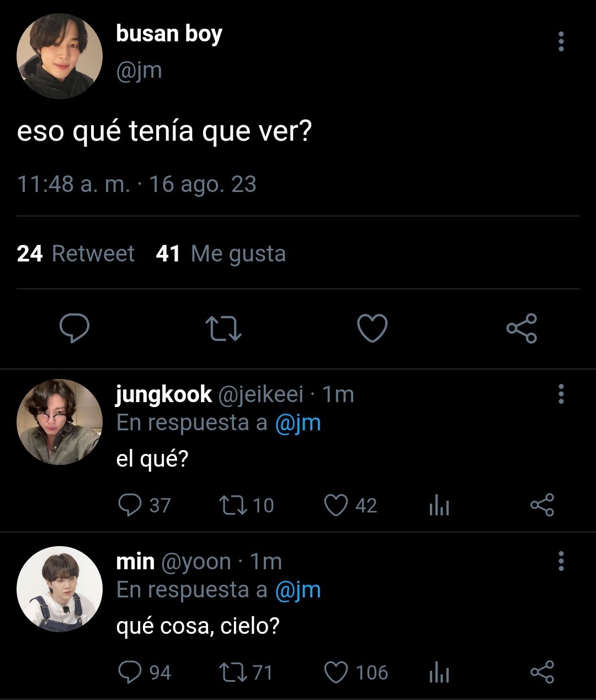This screenshot has height=700, width=596.
Task: Retweet min's reply "qué cosa, cielo?"
Action: coord(246,672)
